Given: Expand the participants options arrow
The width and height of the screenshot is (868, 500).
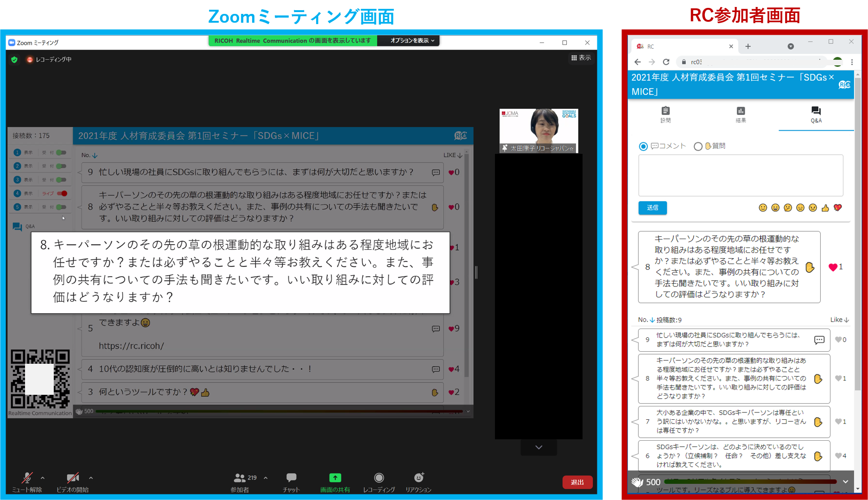Looking at the screenshot, I should (266, 478).
